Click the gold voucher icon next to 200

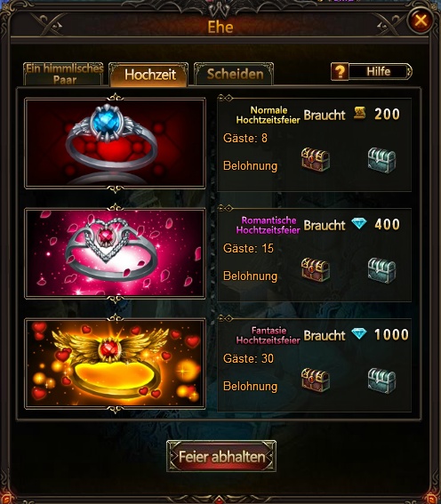[359, 113]
